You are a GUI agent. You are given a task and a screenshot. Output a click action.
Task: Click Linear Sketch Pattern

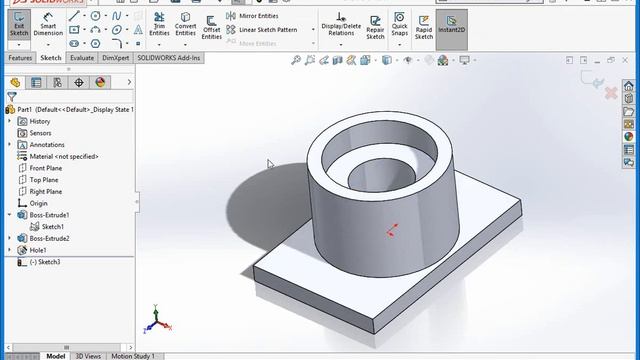[262, 30]
